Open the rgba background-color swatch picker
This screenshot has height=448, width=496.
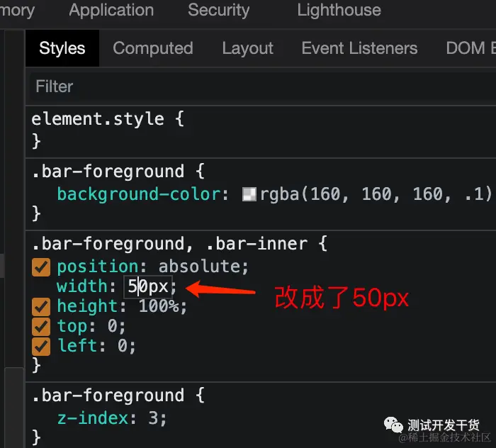point(249,194)
